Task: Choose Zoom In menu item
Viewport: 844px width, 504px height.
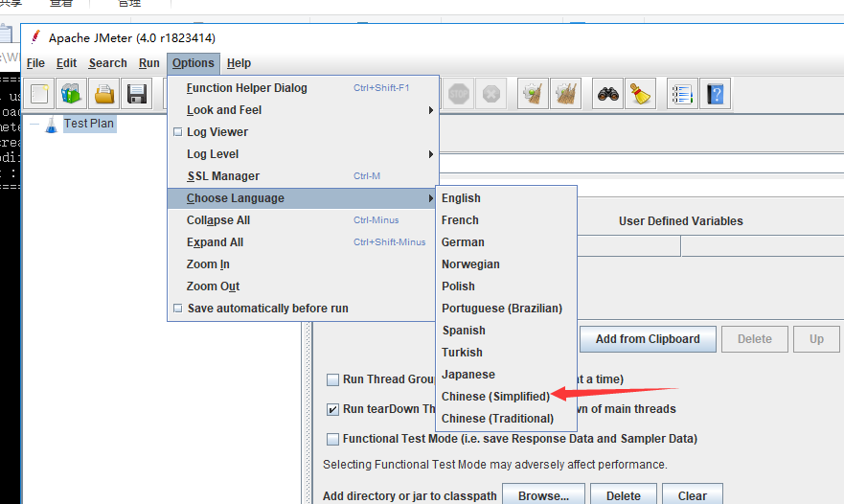Action: pos(304,264)
